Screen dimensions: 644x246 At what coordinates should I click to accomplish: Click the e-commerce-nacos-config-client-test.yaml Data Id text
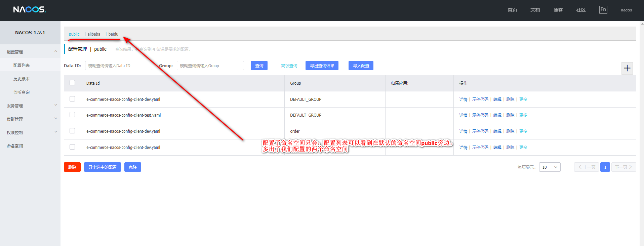pyautogui.click(x=124, y=115)
